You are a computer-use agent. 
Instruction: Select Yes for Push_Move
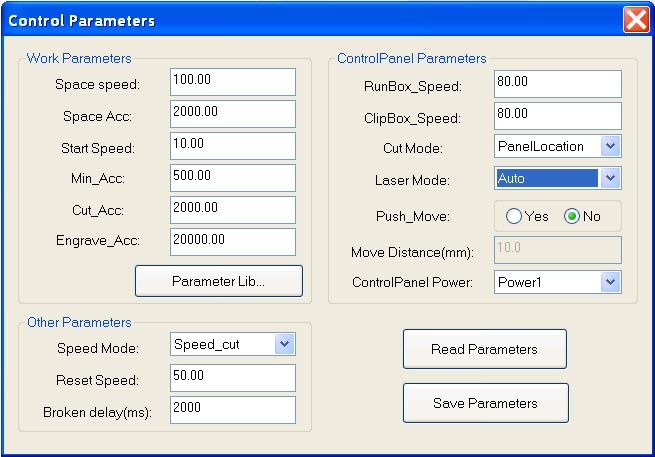click(515, 216)
